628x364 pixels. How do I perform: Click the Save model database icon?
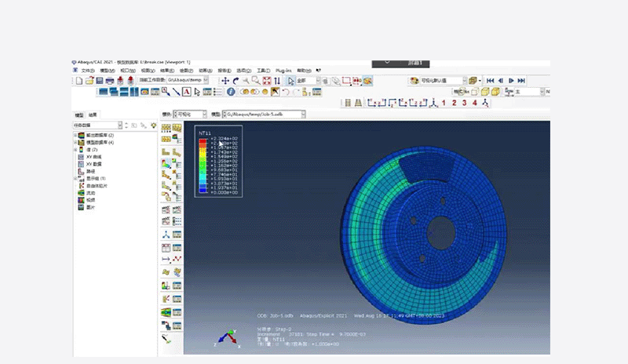pyautogui.click(x=100, y=81)
